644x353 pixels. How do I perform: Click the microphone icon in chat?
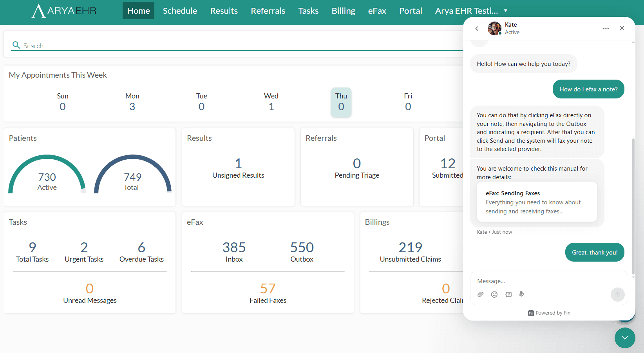tap(521, 294)
